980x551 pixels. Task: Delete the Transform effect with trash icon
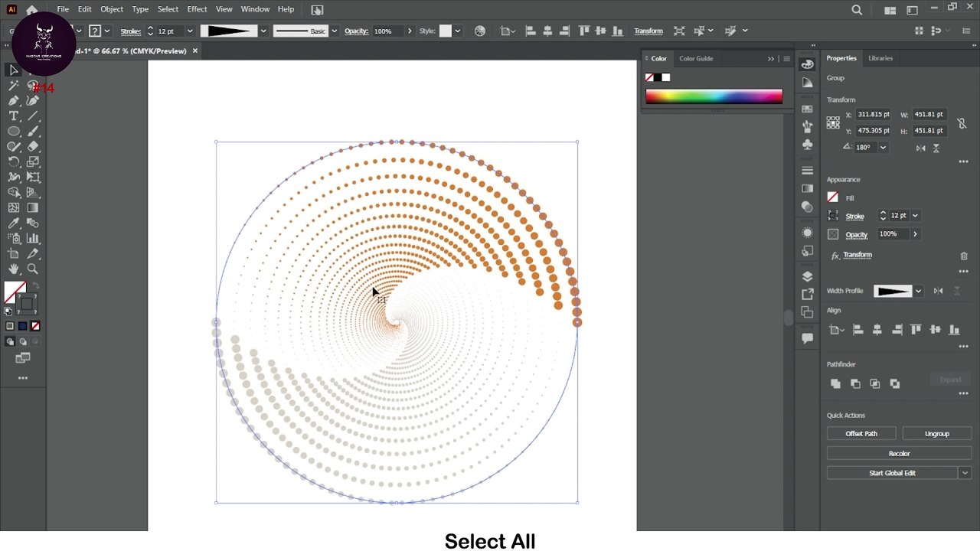tap(964, 256)
